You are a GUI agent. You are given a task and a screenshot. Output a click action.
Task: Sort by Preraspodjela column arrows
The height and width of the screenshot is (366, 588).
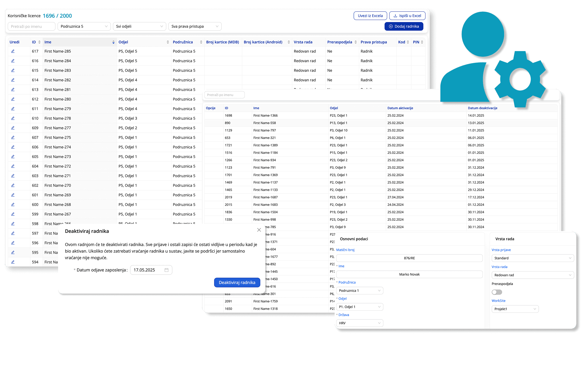[356, 42]
